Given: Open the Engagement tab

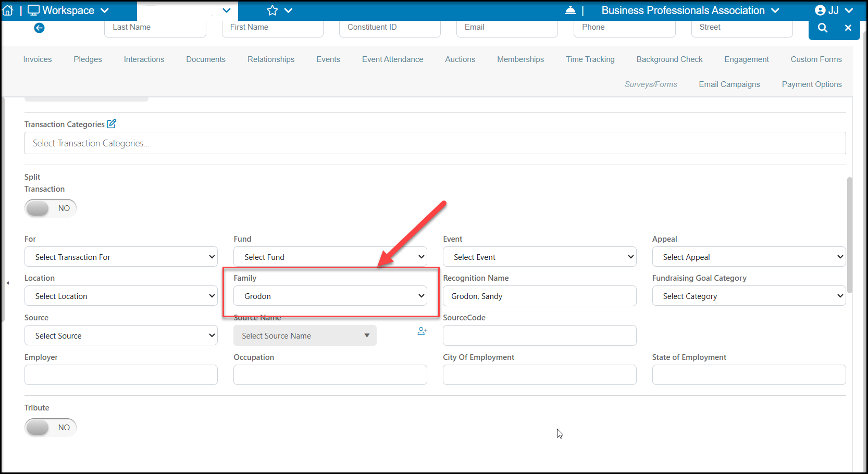Looking at the screenshot, I should pyautogui.click(x=747, y=59).
